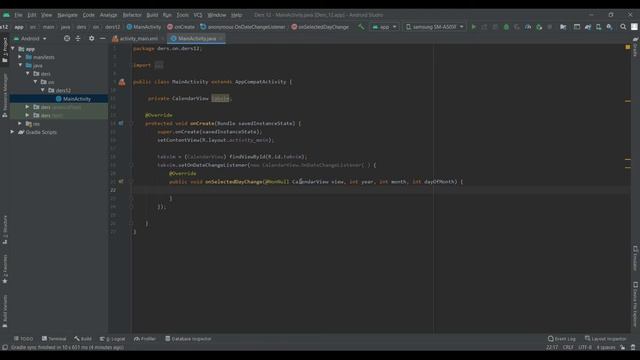The height and width of the screenshot is (360, 640).
Task: Click the override gutter icon at onCreate line
Action: (121, 123)
